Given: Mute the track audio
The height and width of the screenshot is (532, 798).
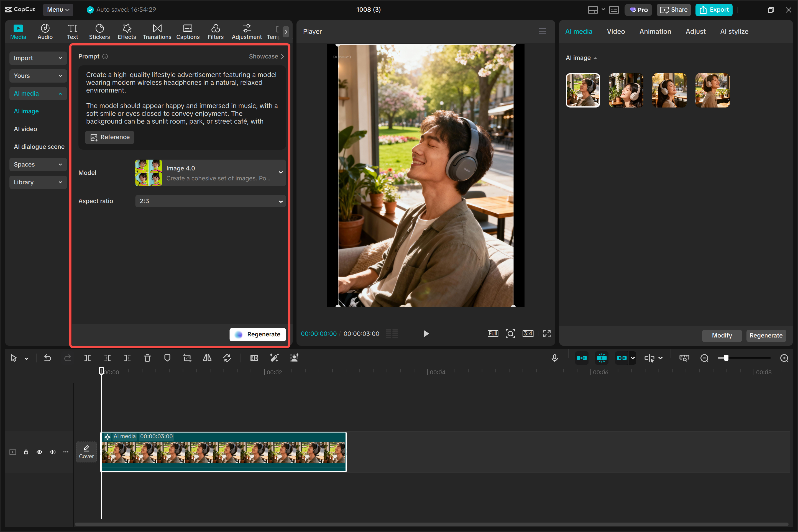Looking at the screenshot, I should coord(53,452).
